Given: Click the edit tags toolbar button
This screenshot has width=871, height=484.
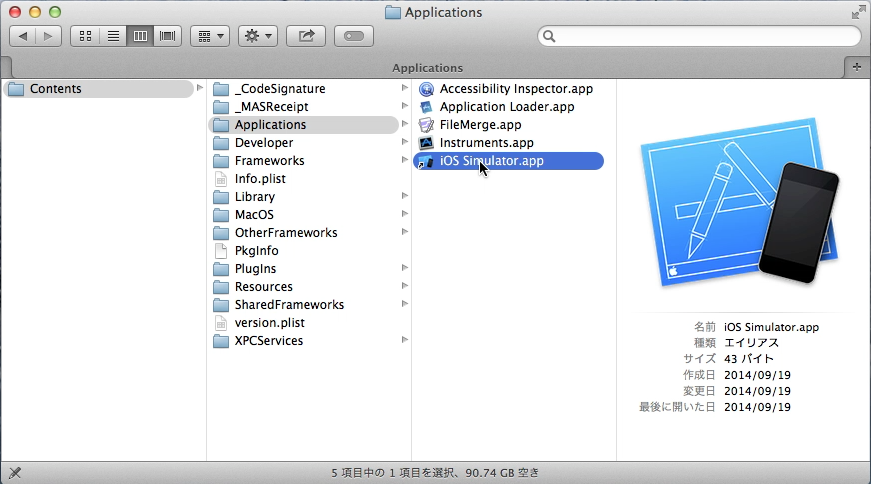Looking at the screenshot, I should 354,36.
